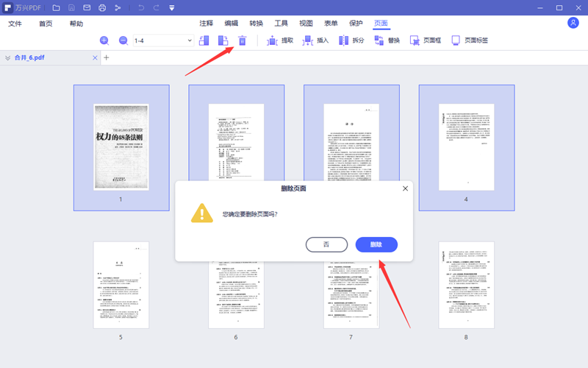Screen dimensions: 588x368
Task: Open the 文件 menu
Action: (15, 24)
